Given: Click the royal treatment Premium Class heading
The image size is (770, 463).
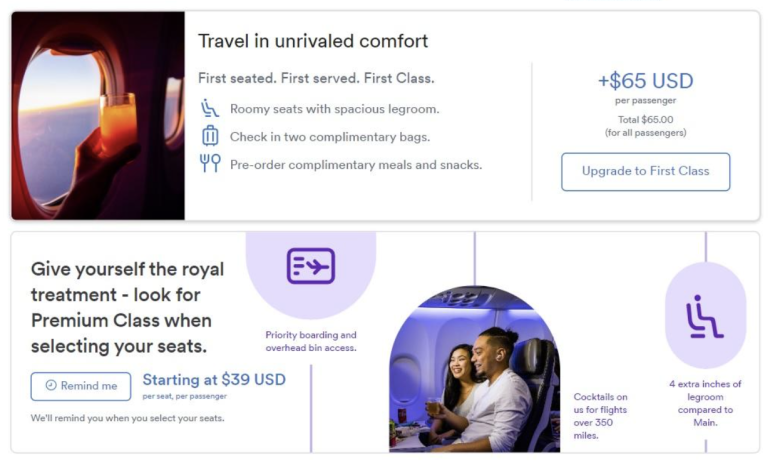Looking at the screenshot, I should click(127, 308).
